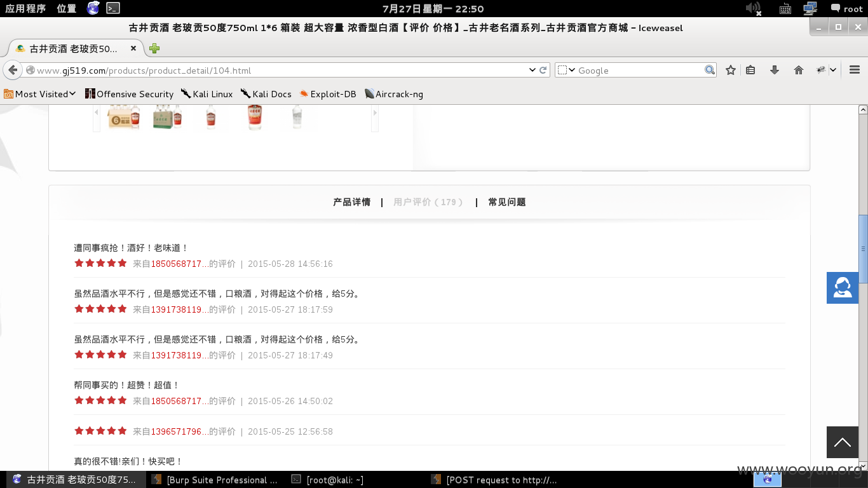Click reviewer 1396571796 dated 2015-05-25
The width and height of the screenshot is (868, 488).
pos(180,431)
